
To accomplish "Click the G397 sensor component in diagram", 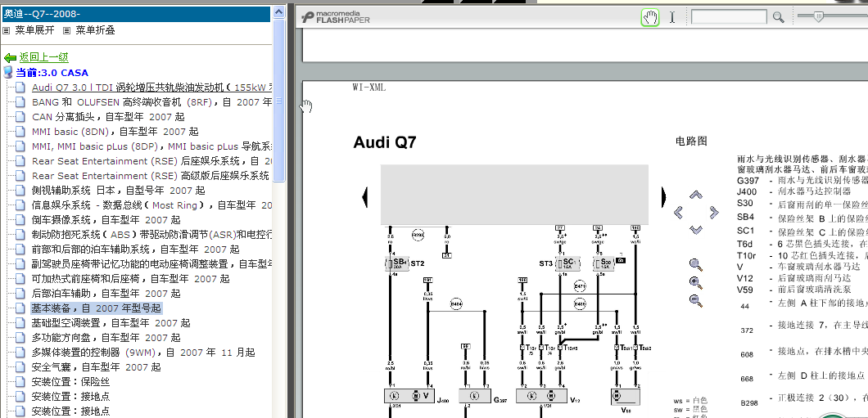I will 474,396.
